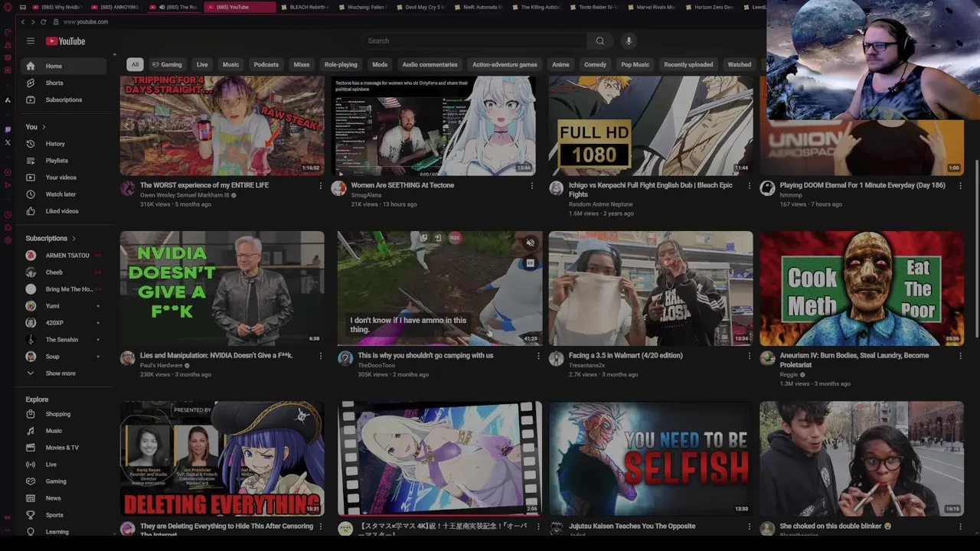Open options menu for NVIDIA Lies video
The image size is (980, 551).
(x=321, y=356)
